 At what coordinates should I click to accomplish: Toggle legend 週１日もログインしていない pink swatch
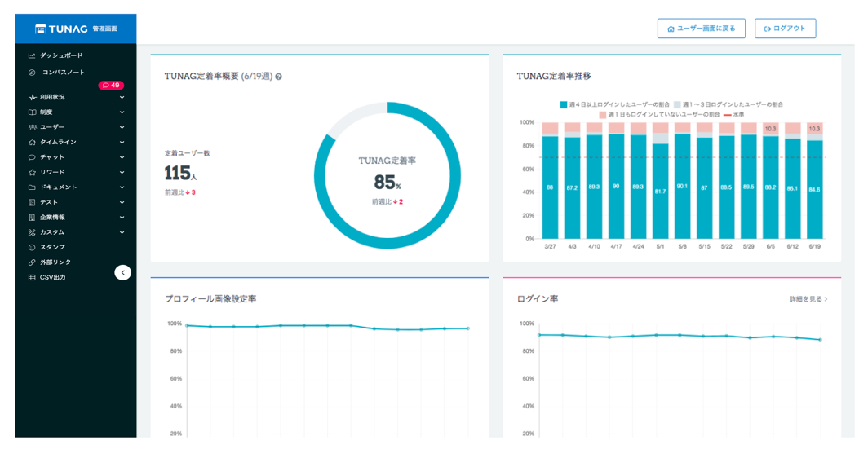point(603,114)
